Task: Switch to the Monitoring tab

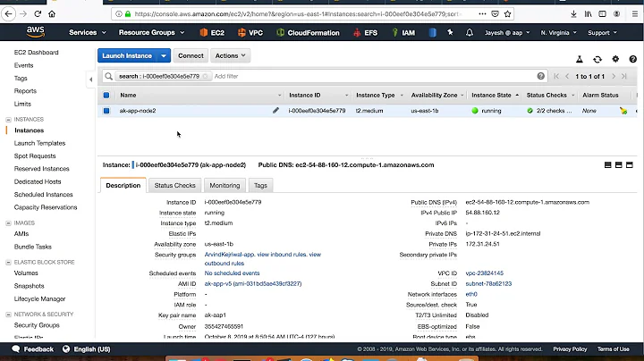Action: coord(225,186)
